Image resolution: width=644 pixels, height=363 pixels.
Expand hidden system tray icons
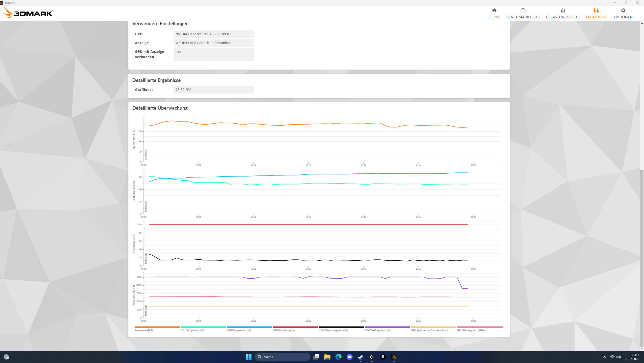604,357
